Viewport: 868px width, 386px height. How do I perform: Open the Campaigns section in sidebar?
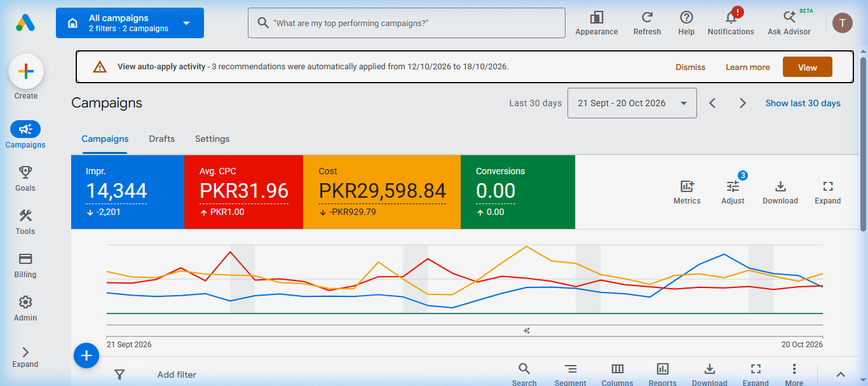coord(25,135)
